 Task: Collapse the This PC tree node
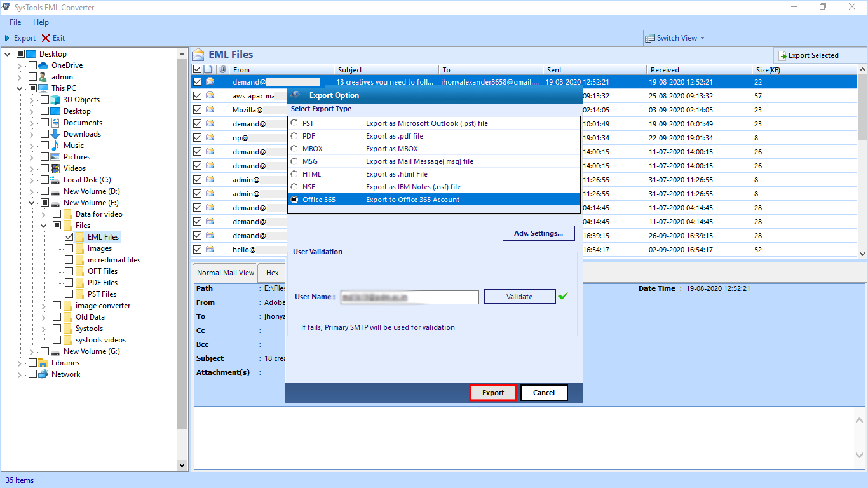(20, 88)
